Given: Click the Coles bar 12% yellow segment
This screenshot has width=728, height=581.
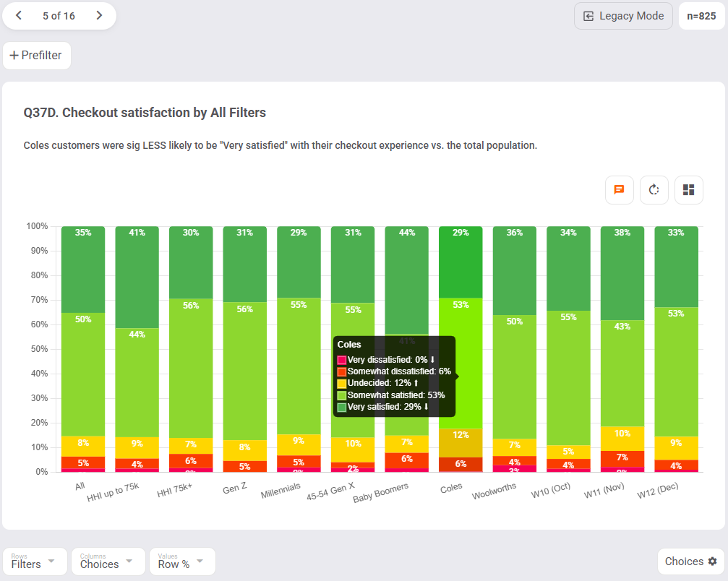Looking at the screenshot, I should point(461,443).
